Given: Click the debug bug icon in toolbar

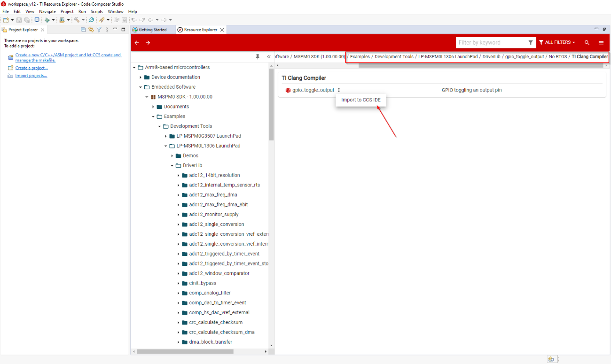Looking at the screenshot, I should [47, 20].
